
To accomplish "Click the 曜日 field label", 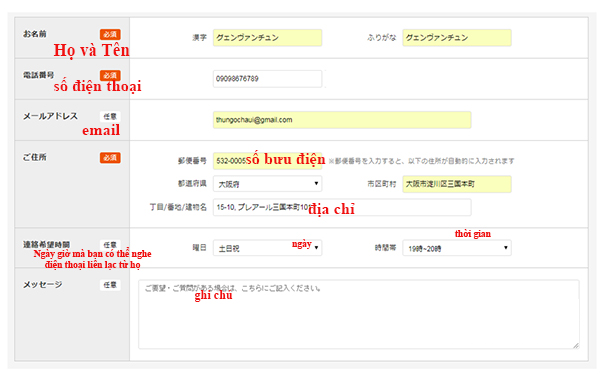I will pos(199,248).
